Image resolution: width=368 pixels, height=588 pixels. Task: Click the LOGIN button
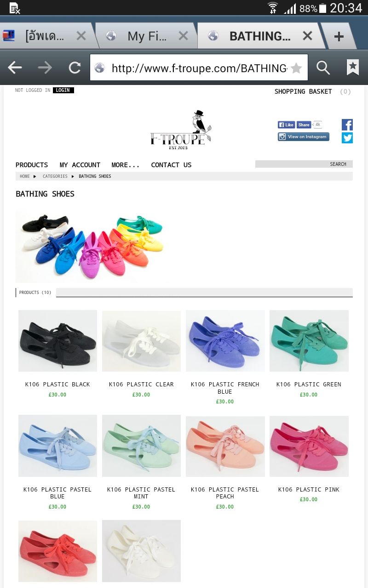pyautogui.click(x=63, y=90)
